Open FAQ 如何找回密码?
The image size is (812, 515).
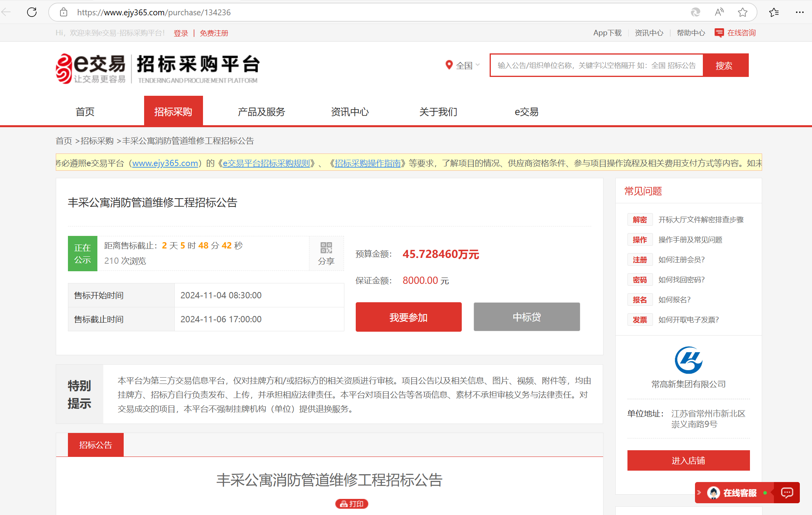pyautogui.click(x=681, y=279)
